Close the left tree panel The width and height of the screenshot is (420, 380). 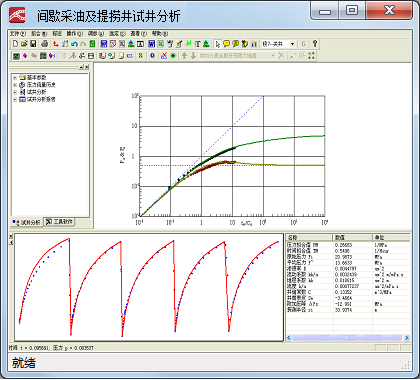tap(87, 67)
